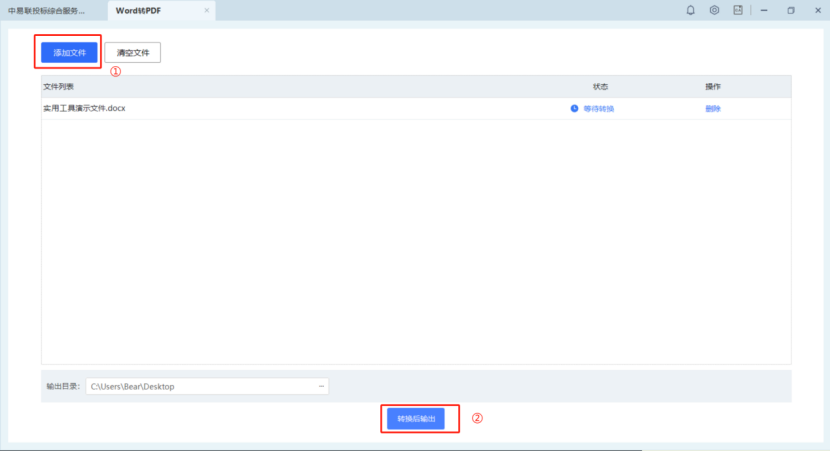The image size is (830, 452).
Task: Open the browse control at the end of output directory field
Action: click(321, 386)
